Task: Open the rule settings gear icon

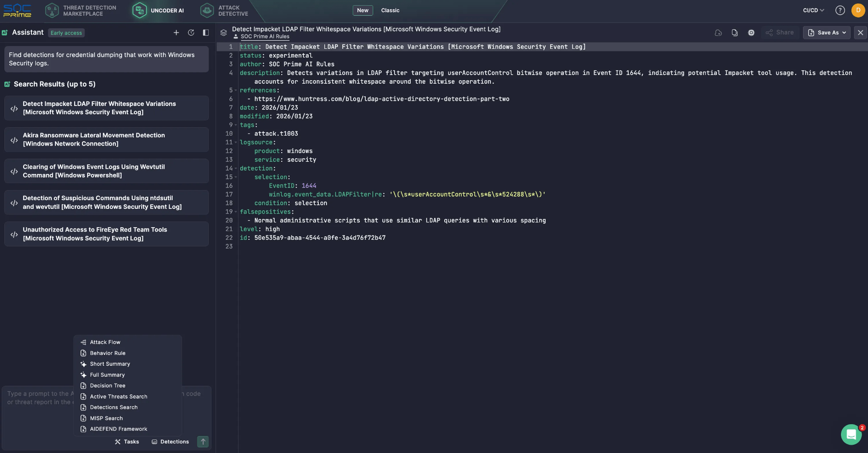Action: pyautogui.click(x=750, y=32)
